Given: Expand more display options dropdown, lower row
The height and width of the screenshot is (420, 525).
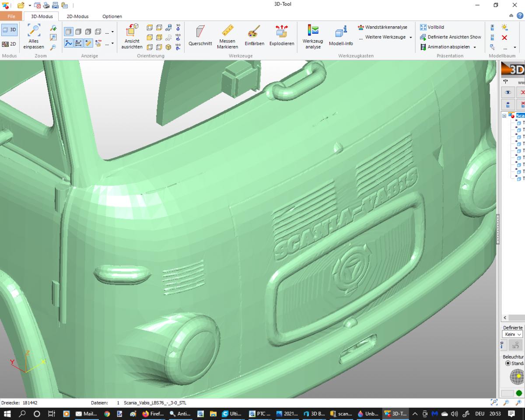Looking at the screenshot, I should point(109,43).
